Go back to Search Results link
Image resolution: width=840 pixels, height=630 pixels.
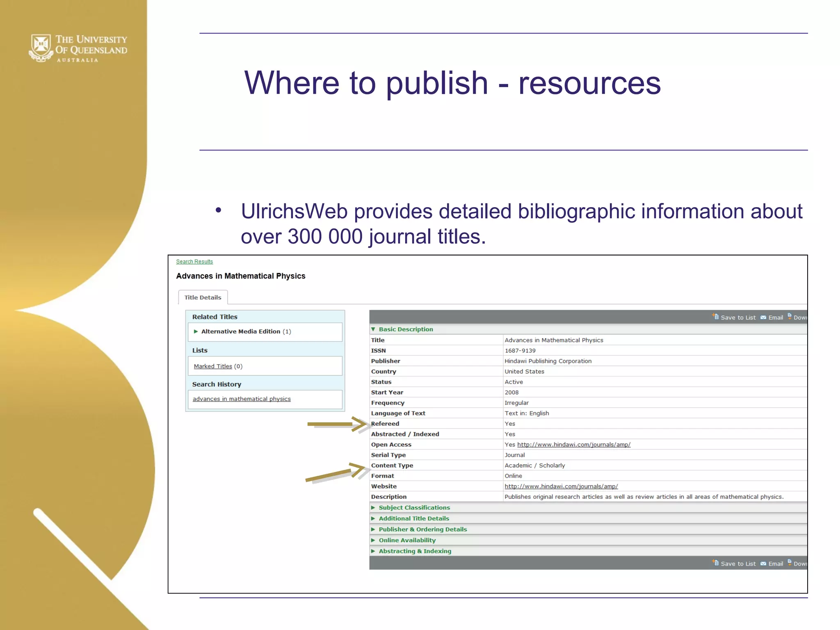point(194,262)
